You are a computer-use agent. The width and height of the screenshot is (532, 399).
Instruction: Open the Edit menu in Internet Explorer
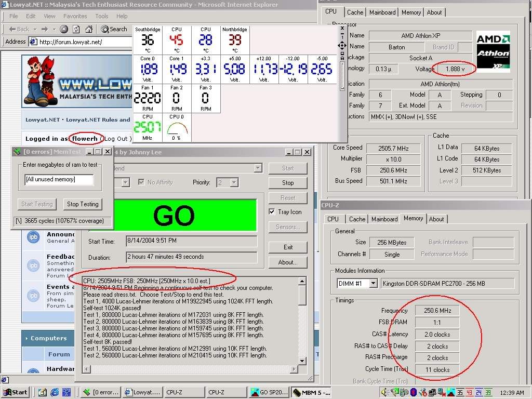tap(31, 16)
